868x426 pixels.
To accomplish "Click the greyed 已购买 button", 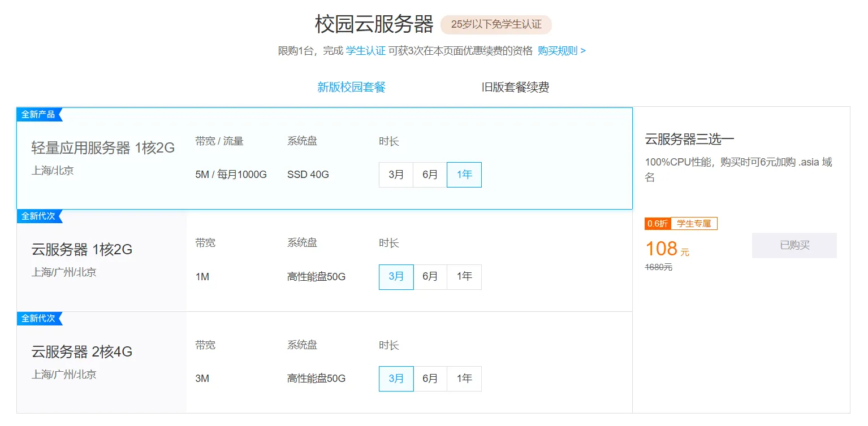I will click(794, 245).
